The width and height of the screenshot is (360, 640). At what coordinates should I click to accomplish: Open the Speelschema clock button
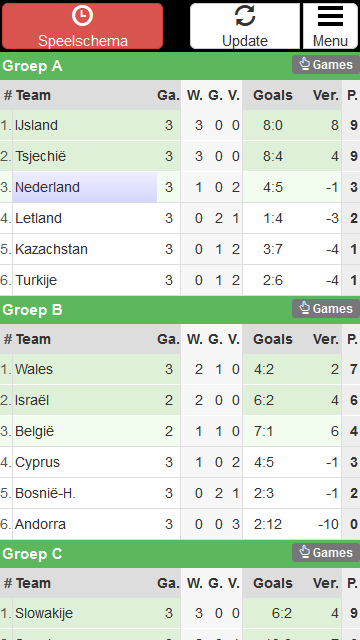pyautogui.click(x=82, y=26)
